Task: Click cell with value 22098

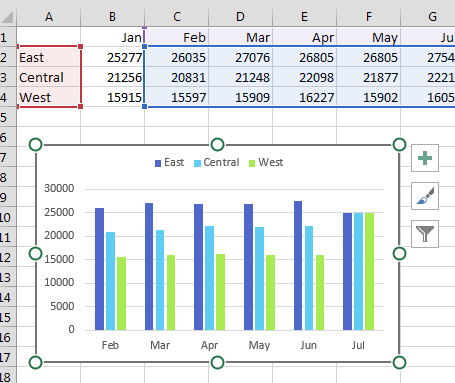Action: (304, 77)
